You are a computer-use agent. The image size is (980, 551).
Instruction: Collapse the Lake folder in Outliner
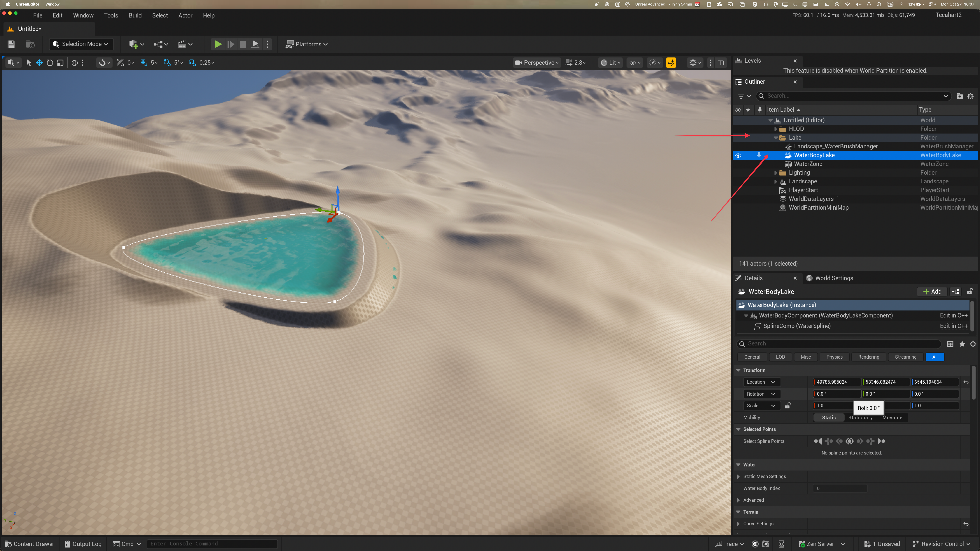pos(776,138)
